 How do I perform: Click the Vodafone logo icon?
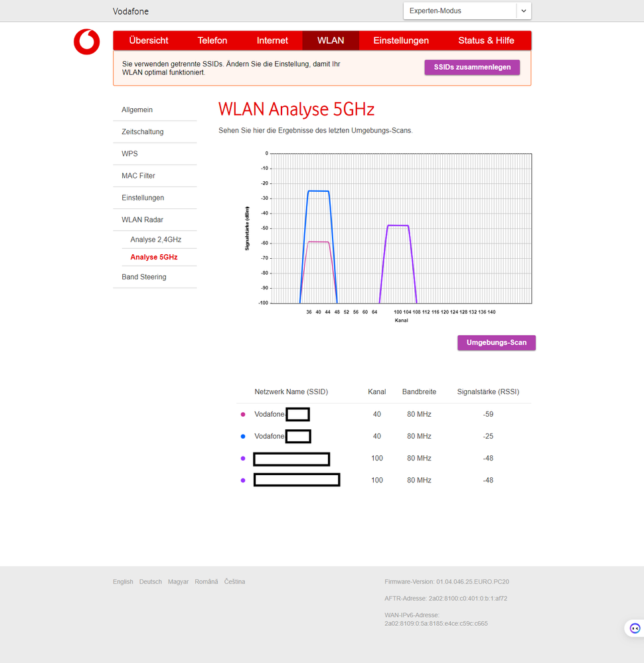pos(86,41)
